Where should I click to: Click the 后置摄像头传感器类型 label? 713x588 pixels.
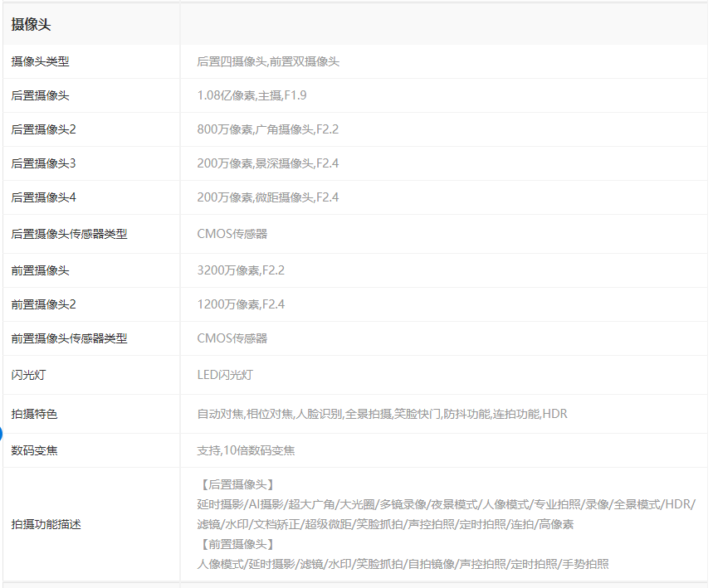tap(69, 234)
